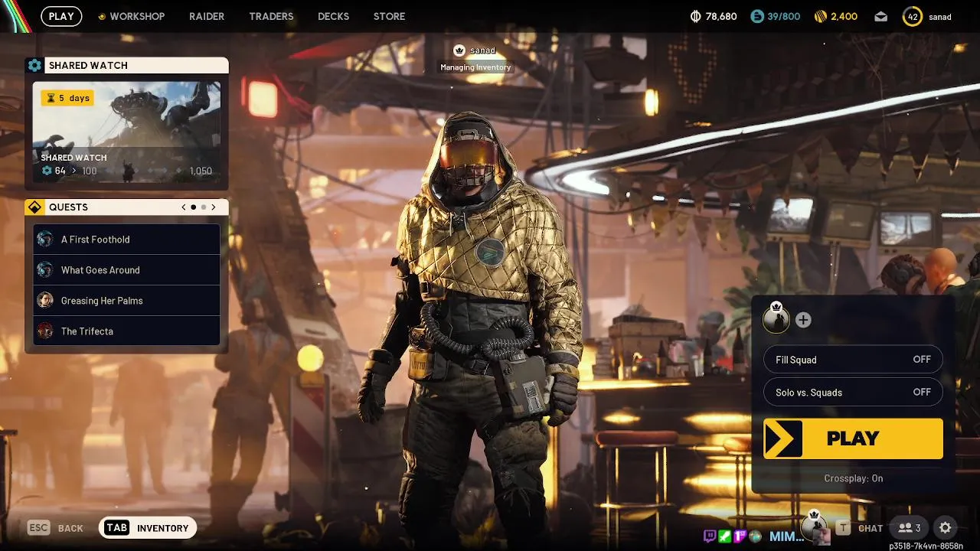Click the Crossplay: On label
Image resolution: width=980 pixels, height=551 pixels.
pyautogui.click(x=853, y=478)
